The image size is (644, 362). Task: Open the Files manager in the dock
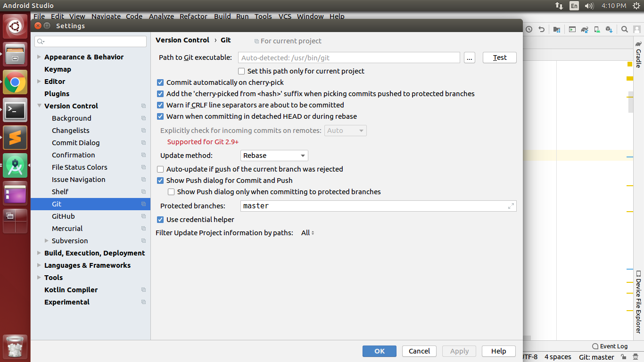point(15,55)
